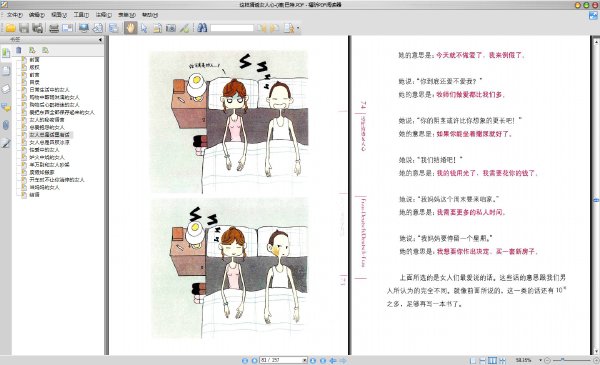The image size is (600, 365).
Task: Click the red text 我需要更多的私人时间
Action: (471, 212)
